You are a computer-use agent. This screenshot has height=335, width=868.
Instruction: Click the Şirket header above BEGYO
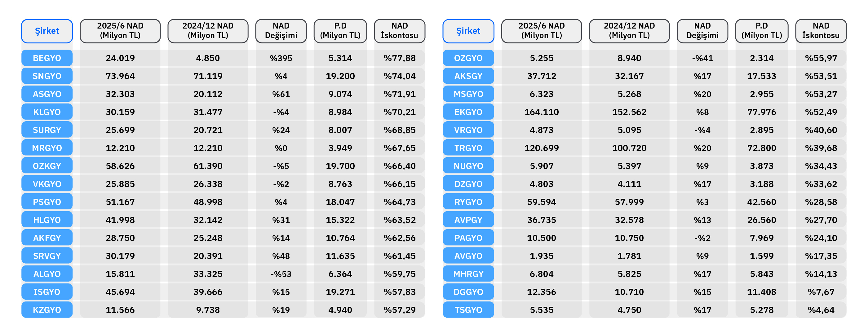pos(47,31)
